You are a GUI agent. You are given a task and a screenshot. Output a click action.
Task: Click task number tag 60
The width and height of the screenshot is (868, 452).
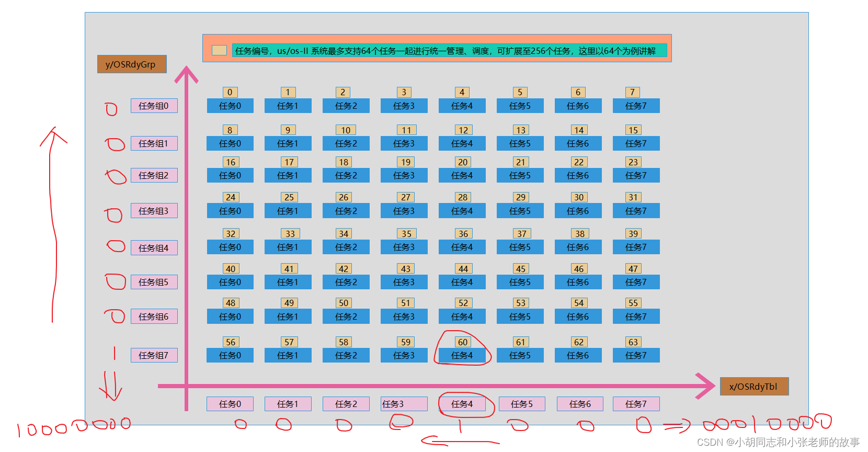point(463,342)
